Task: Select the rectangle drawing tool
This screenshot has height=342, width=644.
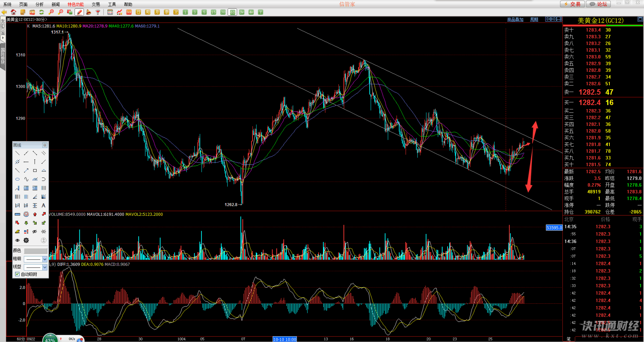Action: [x=35, y=170]
